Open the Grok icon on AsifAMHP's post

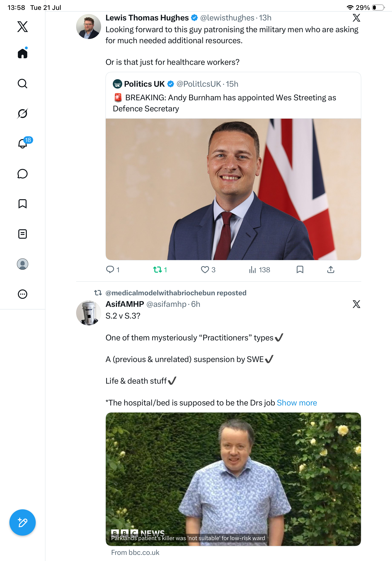click(x=356, y=304)
